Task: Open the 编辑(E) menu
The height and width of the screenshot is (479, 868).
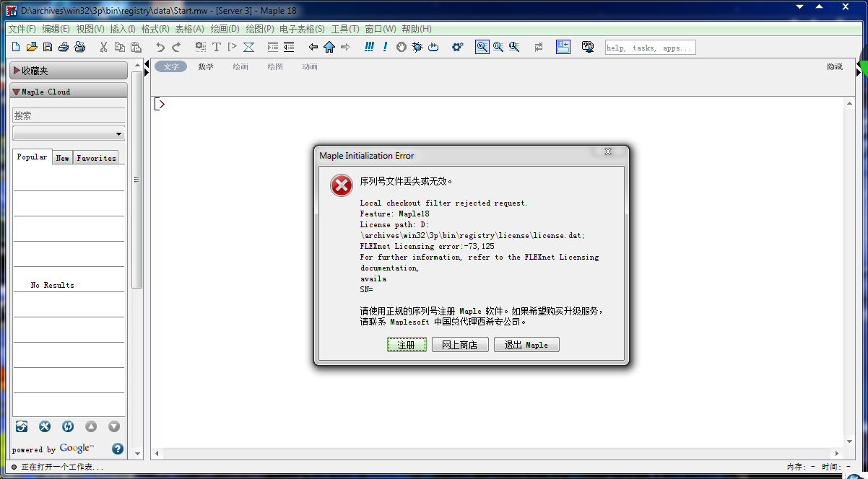Action: [56, 29]
